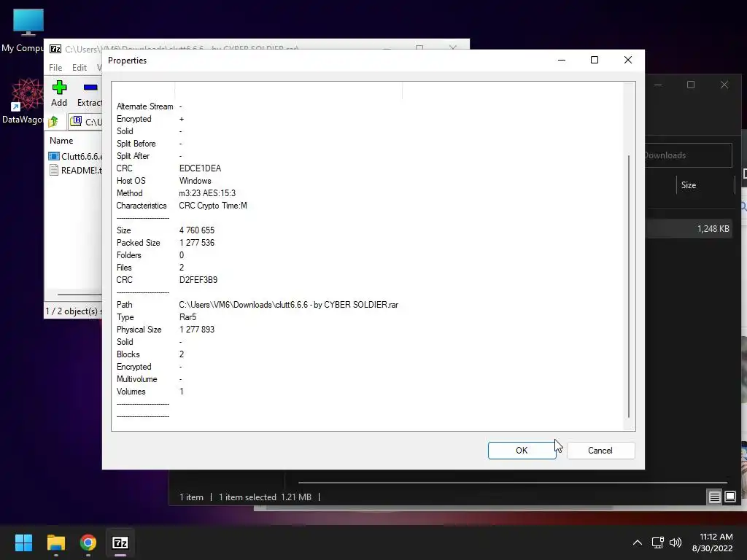Minimize the Properties dialog window
This screenshot has height=560, width=747.
pos(562,60)
